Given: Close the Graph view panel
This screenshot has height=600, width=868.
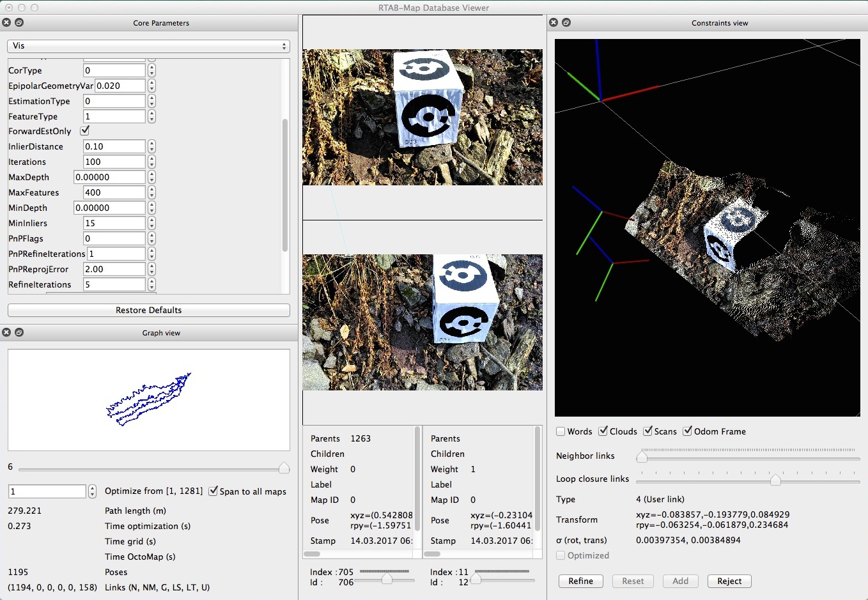Looking at the screenshot, I should pos(6,332).
